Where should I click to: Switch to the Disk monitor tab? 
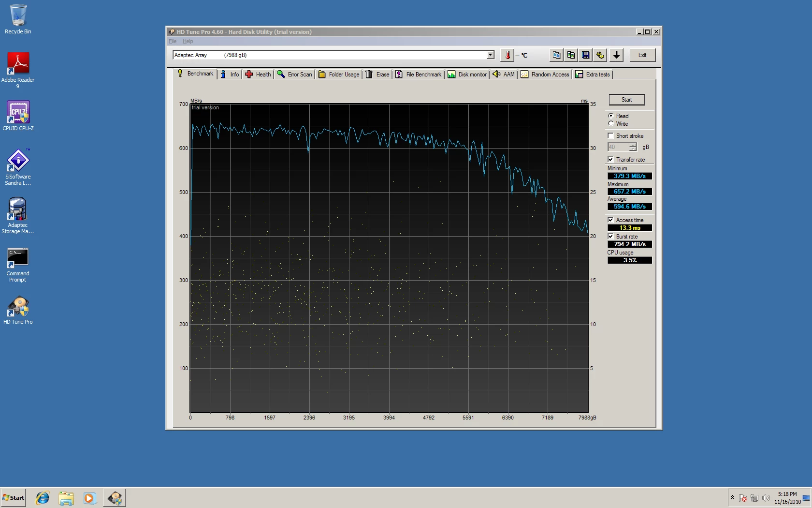click(467, 75)
